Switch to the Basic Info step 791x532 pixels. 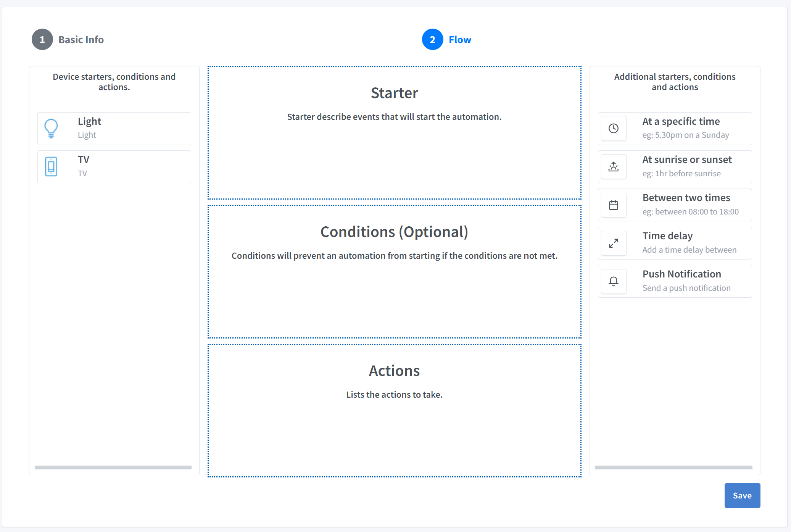tap(81, 39)
